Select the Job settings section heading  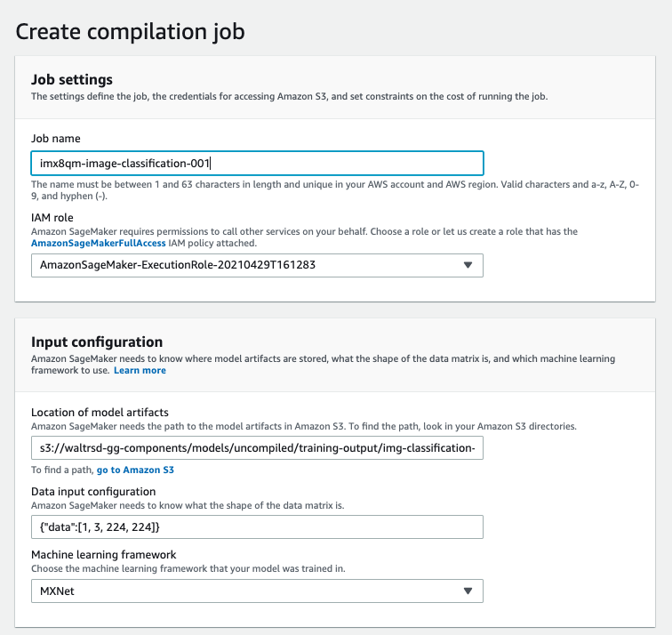[72, 80]
